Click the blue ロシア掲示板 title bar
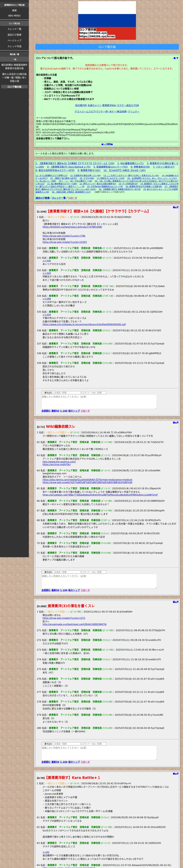Viewport: 183px width, 868px height. click(107, 47)
